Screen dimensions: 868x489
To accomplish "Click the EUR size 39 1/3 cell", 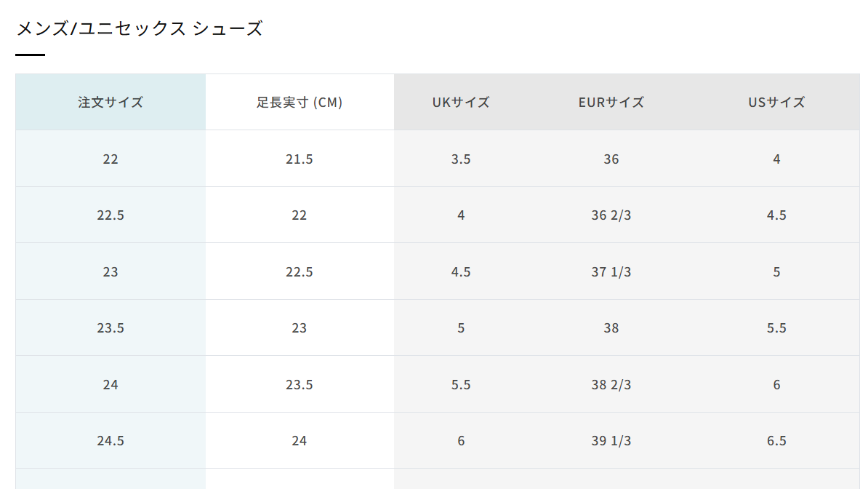I will tap(611, 441).
